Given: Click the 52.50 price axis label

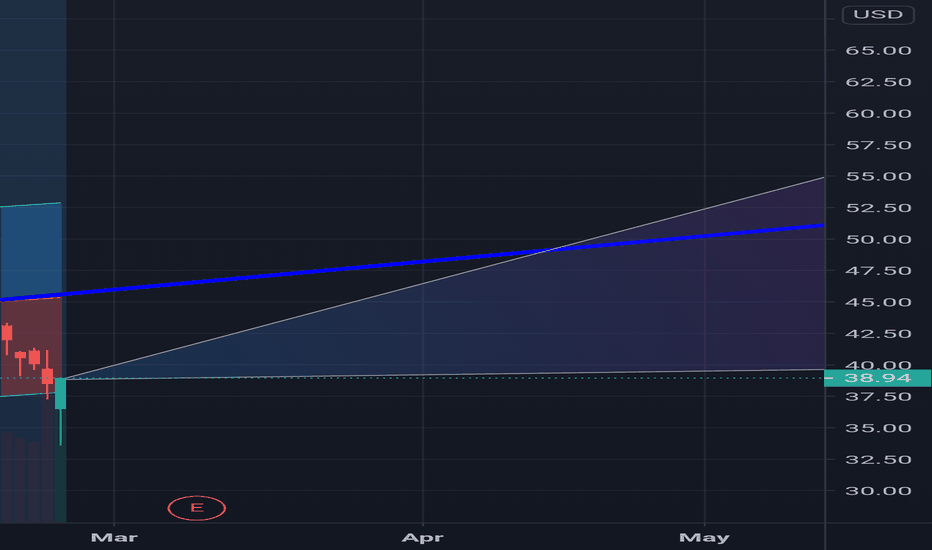Looking at the screenshot, I should [x=878, y=208].
